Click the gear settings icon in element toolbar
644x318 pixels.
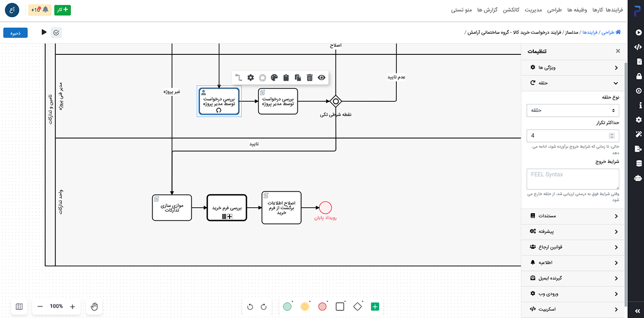coord(251,77)
